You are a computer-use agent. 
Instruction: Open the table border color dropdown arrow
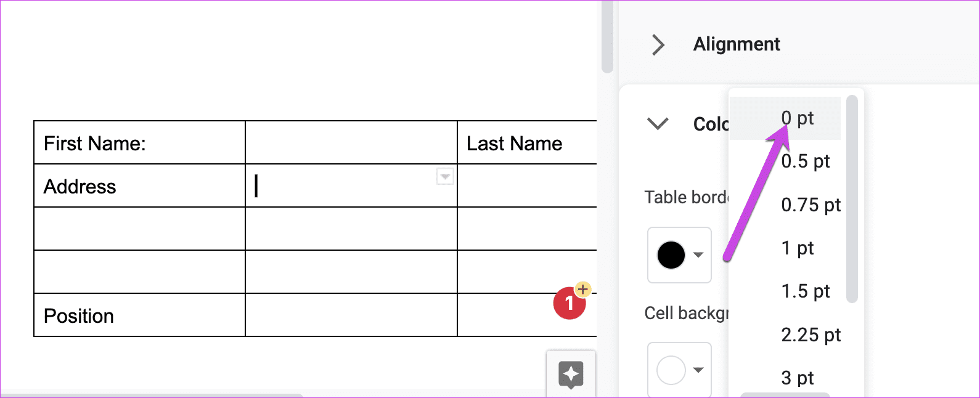(x=698, y=254)
